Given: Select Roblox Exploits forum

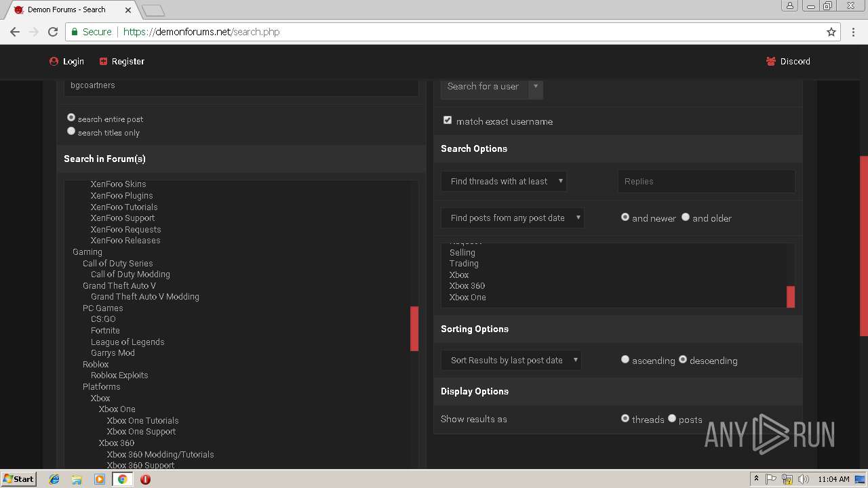Looking at the screenshot, I should point(119,375).
